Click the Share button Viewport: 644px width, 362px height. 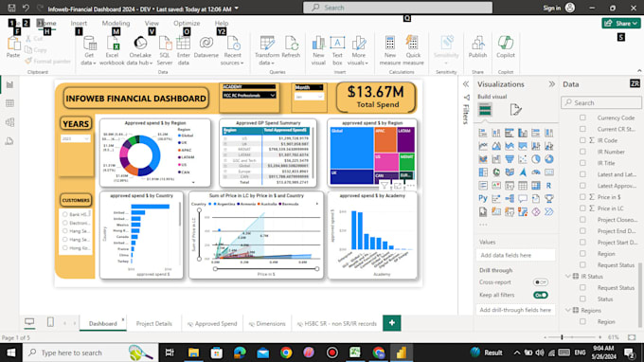point(621,24)
